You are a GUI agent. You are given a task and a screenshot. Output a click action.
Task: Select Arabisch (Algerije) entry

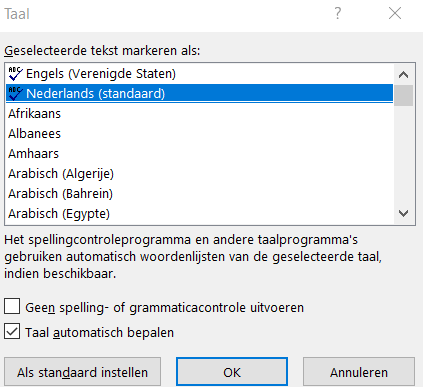199,174
